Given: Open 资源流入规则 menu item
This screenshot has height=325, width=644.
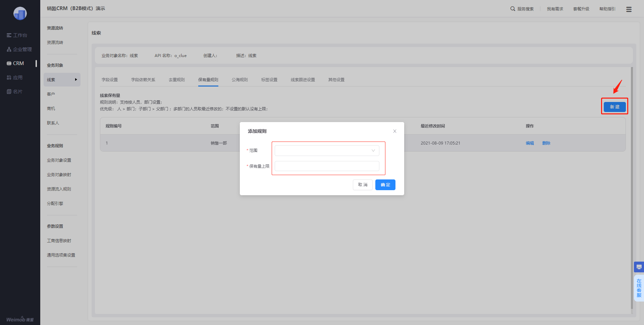Looking at the screenshot, I should tap(59, 189).
